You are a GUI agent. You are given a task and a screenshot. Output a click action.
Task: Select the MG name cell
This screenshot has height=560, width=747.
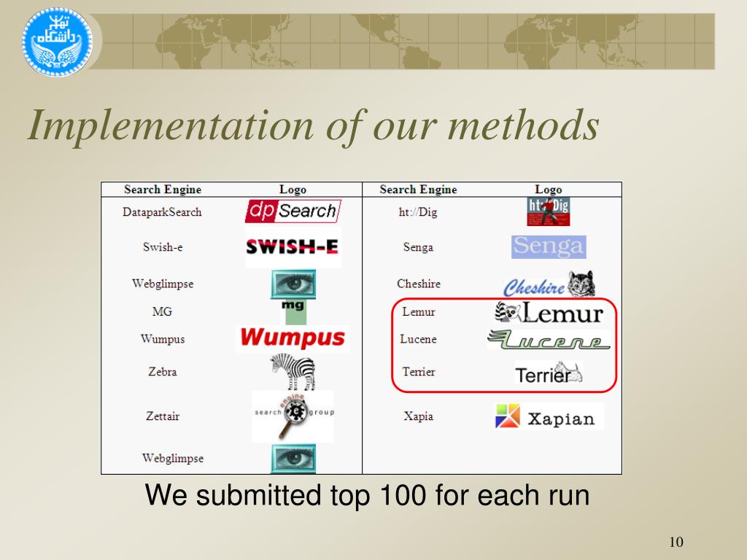(162, 311)
